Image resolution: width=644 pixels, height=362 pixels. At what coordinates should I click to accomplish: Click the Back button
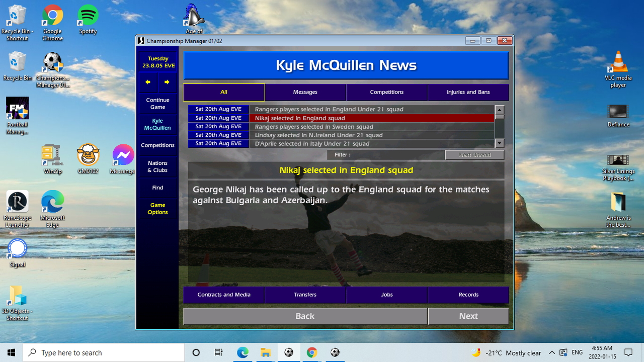pyautogui.click(x=305, y=316)
